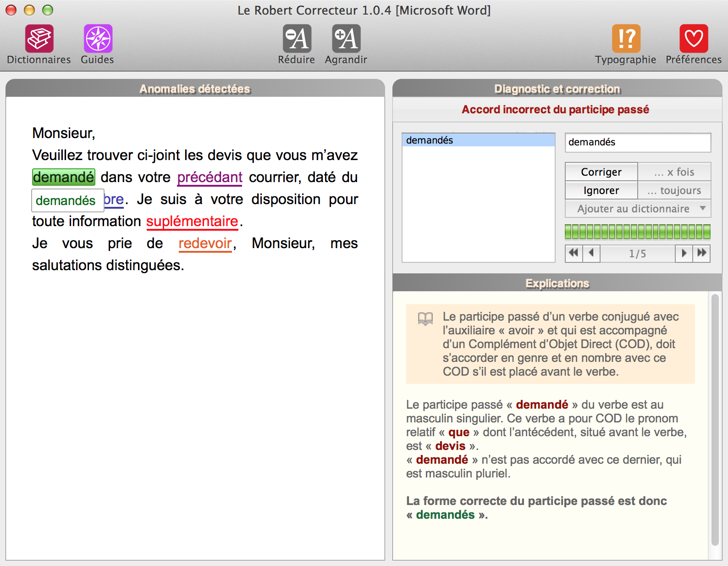The width and height of the screenshot is (728, 566).
Task: Expand the Ajouter au dictionnaire dropdown
Action: (638, 209)
